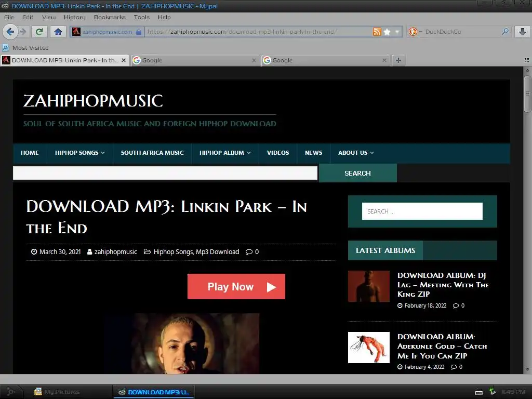This screenshot has height=399, width=532.
Task: Click comment bubble icon beside February 4, 2022
Action: 454,367
